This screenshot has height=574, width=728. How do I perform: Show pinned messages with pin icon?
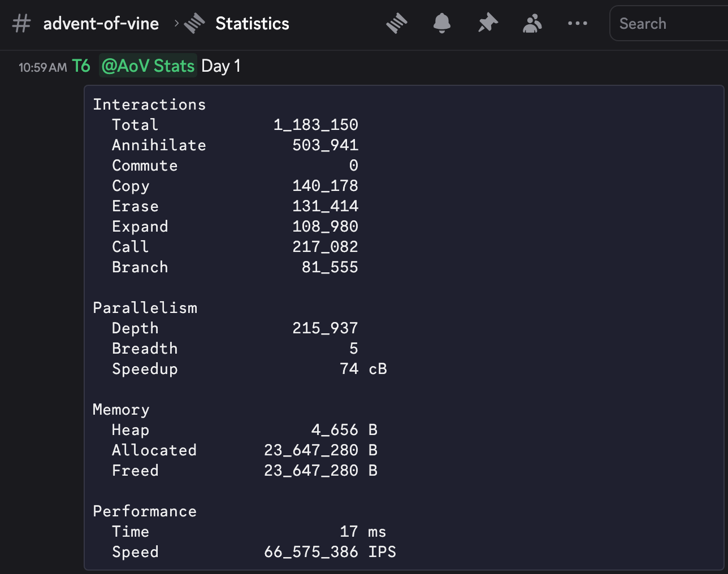coord(487,24)
